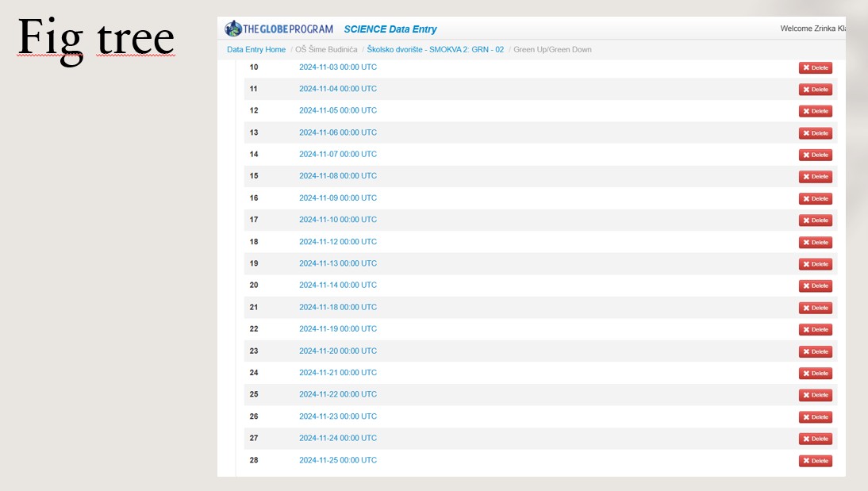The width and height of the screenshot is (868, 491).
Task: Open the 2024-11-05 00:00 UTC entry
Action: tap(337, 111)
